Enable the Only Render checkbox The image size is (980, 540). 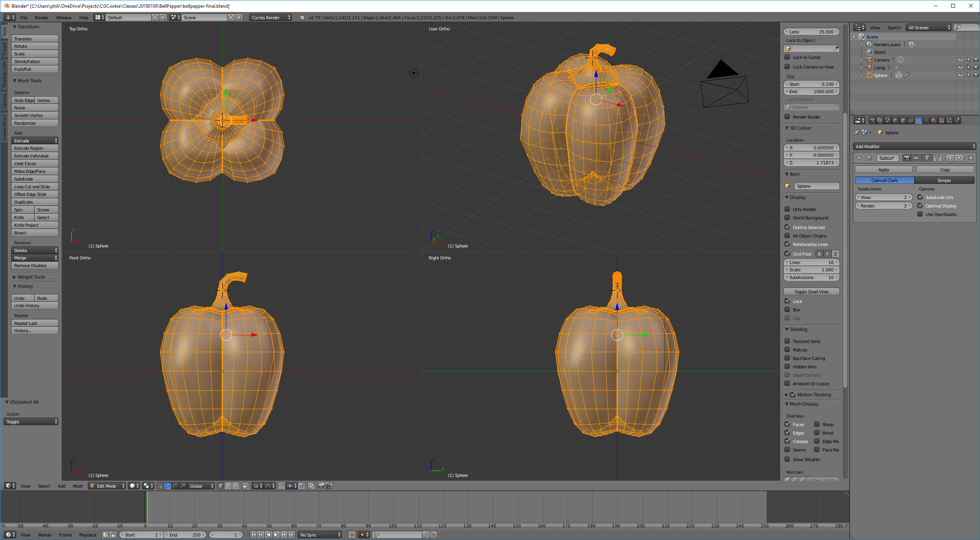click(x=788, y=209)
